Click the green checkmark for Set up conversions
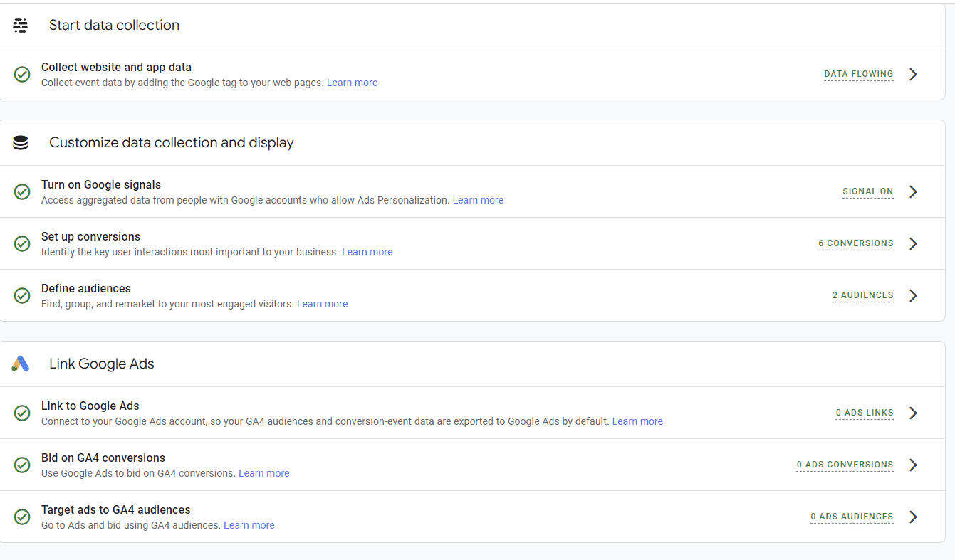 tap(22, 243)
